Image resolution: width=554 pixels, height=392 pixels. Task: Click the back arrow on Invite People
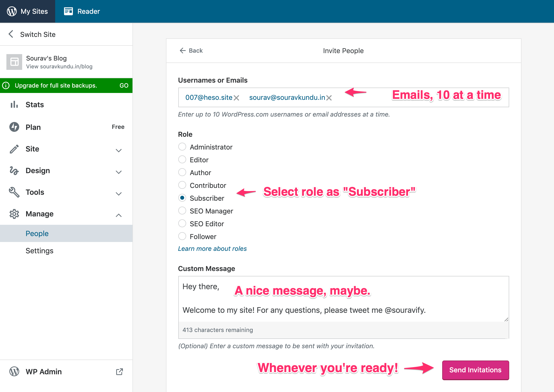182,50
